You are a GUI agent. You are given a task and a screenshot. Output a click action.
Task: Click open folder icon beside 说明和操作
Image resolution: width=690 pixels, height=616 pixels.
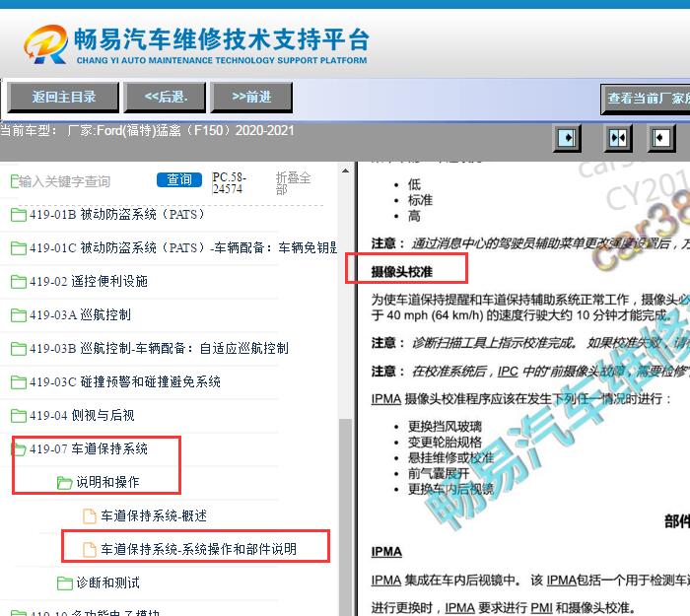click(65, 482)
